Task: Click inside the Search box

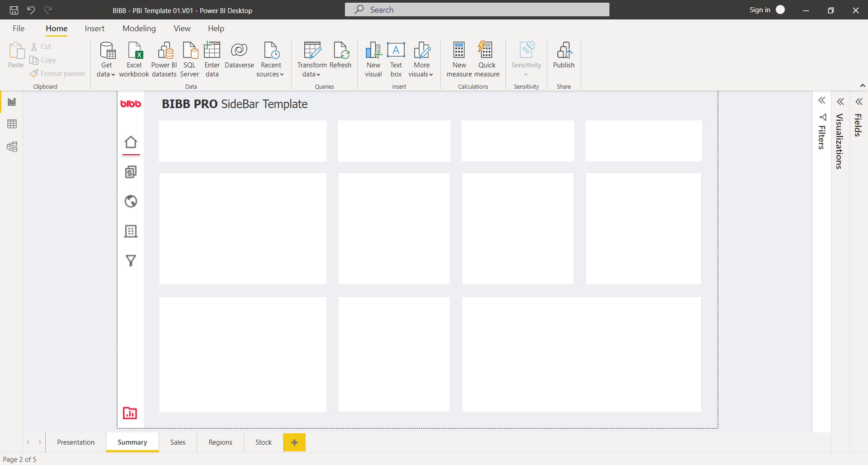Action: (476, 9)
